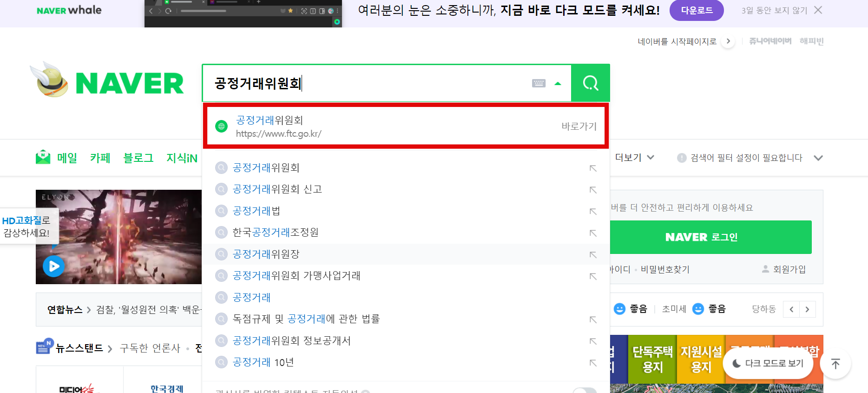This screenshot has height=393, width=868.
Task: Click the 다운로드 button in whale banner
Action: [697, 10]
